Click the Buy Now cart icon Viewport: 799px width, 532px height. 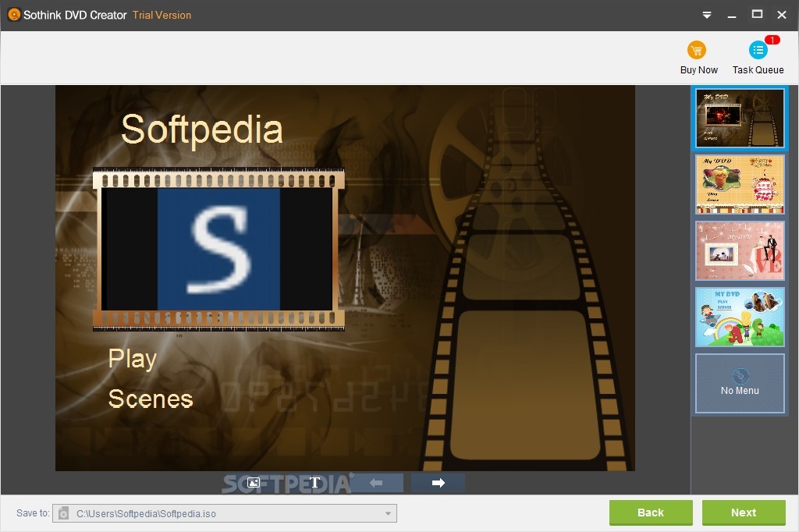tap(697, 50)
